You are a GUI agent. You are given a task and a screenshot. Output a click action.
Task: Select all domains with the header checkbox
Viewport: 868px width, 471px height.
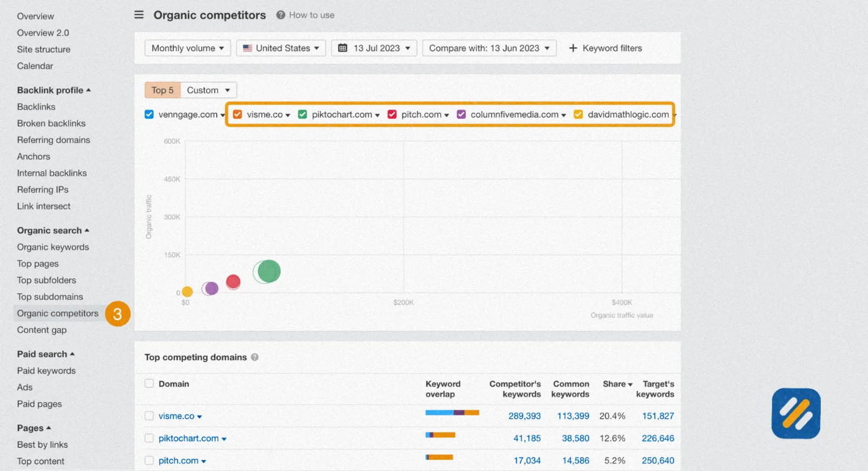[x=149, y=384]
